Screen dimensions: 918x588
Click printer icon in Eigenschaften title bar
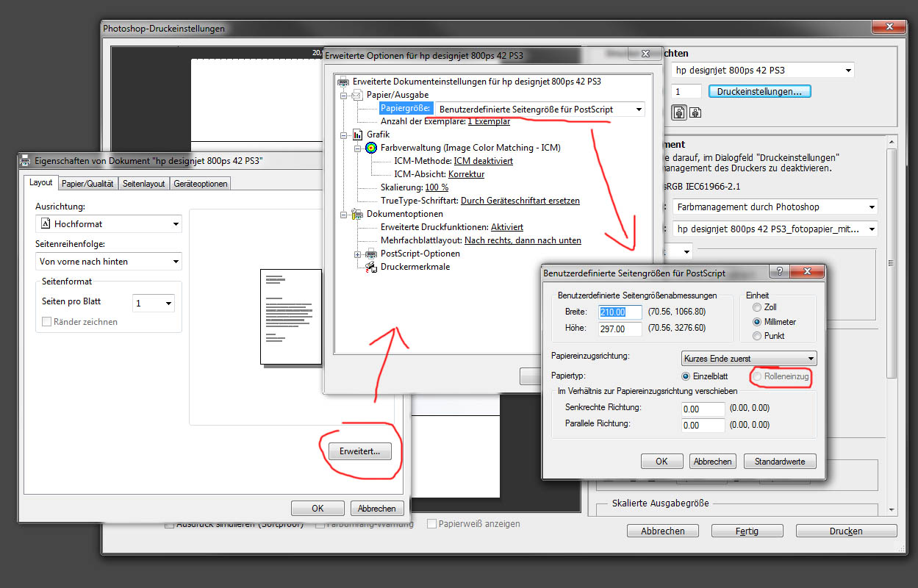[x=26, y=161]
